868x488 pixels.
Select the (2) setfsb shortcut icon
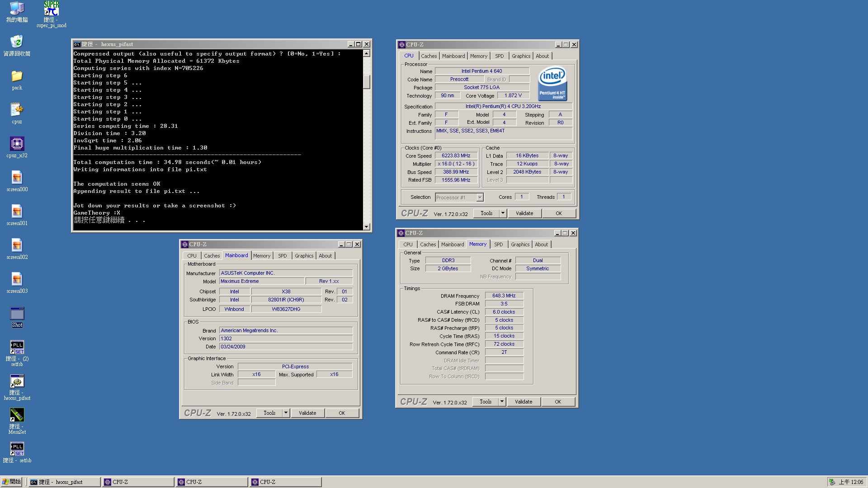point(17,353)
